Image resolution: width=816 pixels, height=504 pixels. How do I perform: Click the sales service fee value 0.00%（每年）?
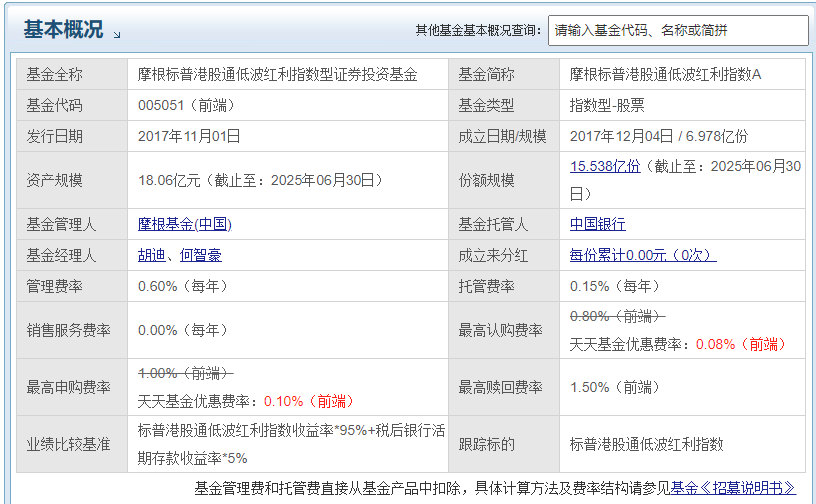pyautogui.click(x=183, y=330)
